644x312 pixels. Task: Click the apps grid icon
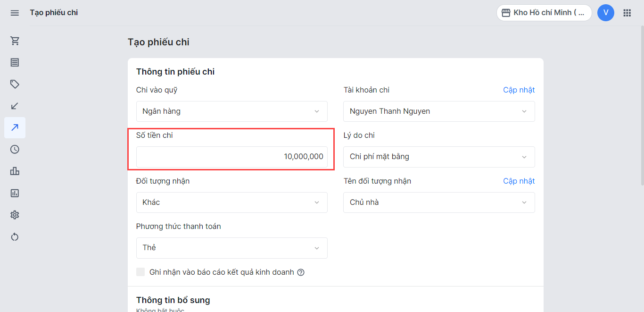(627, 13)
